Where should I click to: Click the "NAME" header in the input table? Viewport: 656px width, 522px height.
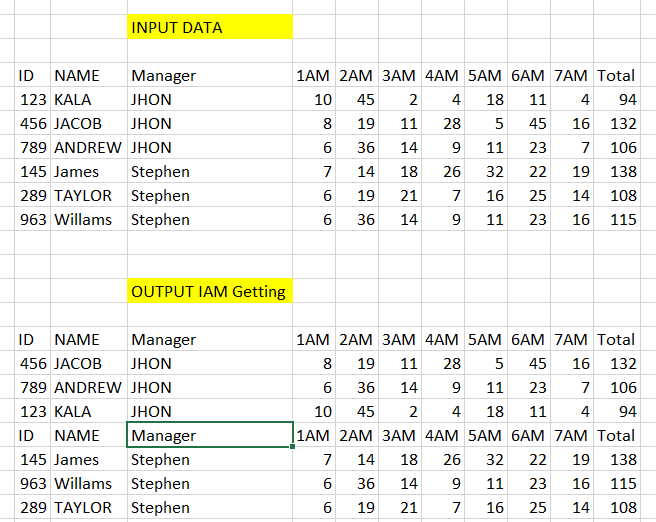tap(89, 75)
